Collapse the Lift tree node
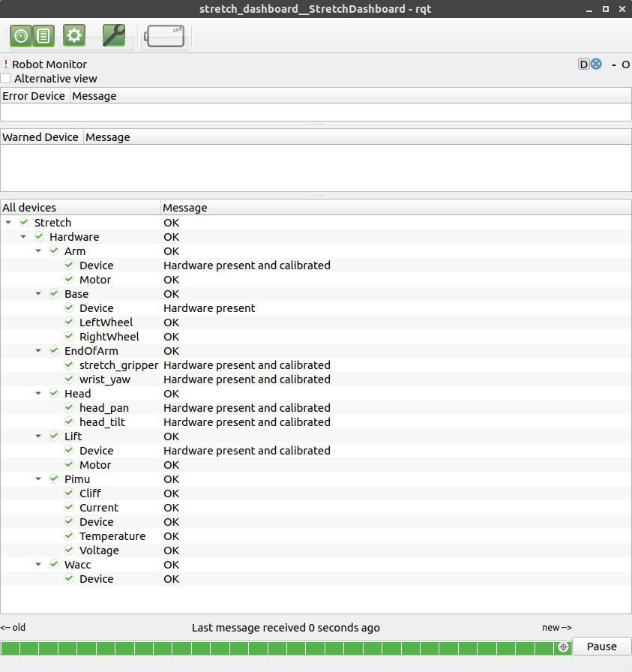632x672 pixels. point(38,436)
